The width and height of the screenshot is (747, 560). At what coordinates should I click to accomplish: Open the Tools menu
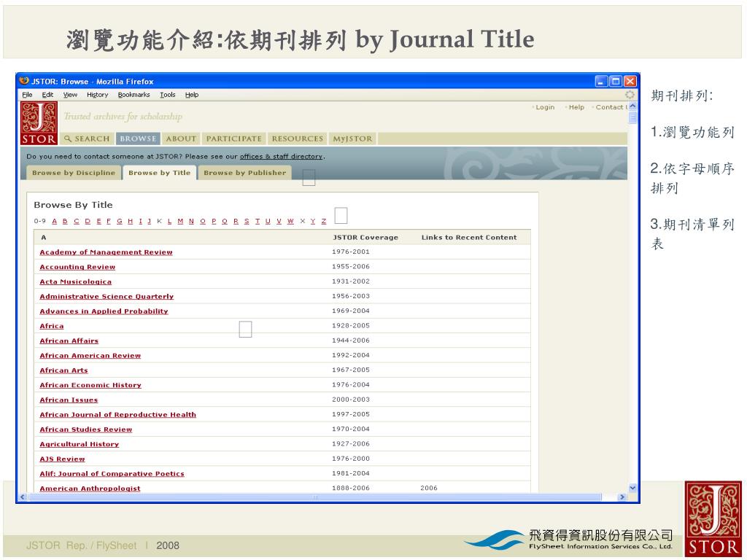(x=168, y=95)
